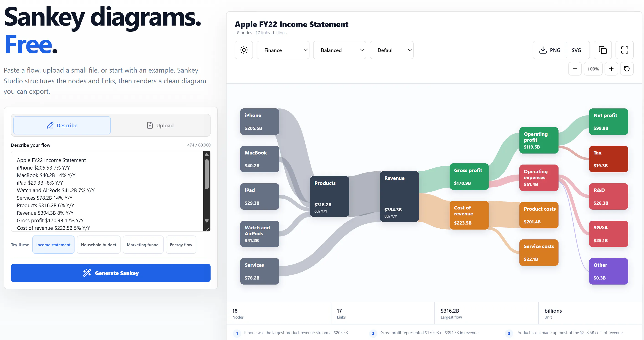Click the 'Services $78.2B 14% Y/Y' line
The height and width of the screenshot is (340, 644).
[x=44, y=198]
